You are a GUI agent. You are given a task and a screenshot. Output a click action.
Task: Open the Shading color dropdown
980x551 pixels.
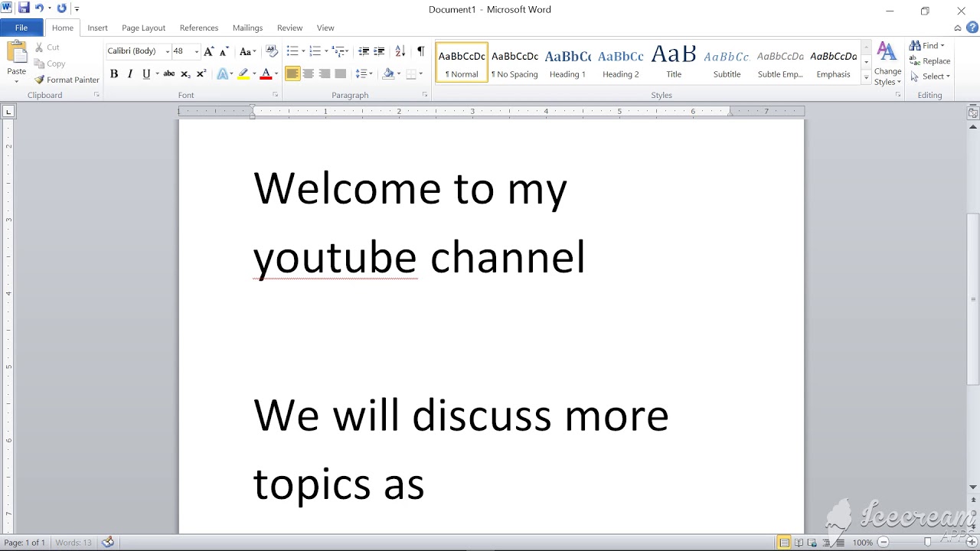[399, 74]
